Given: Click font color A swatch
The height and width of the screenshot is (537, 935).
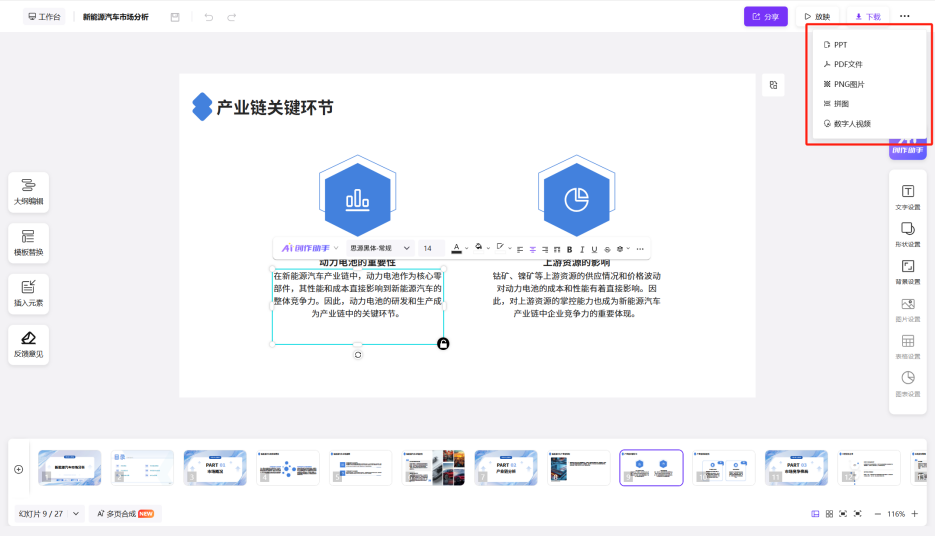Looking at the screenshot, I should tap(456, 248).
